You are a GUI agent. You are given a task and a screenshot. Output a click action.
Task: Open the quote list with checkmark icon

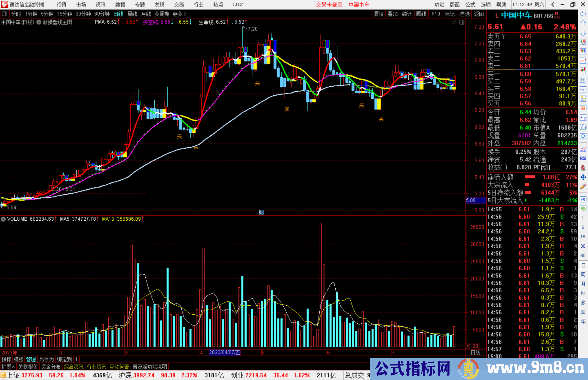583,42
